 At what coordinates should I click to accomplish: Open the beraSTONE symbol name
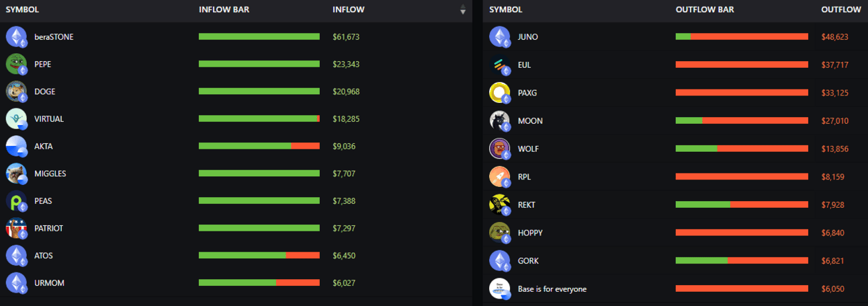tap(54, 37)
